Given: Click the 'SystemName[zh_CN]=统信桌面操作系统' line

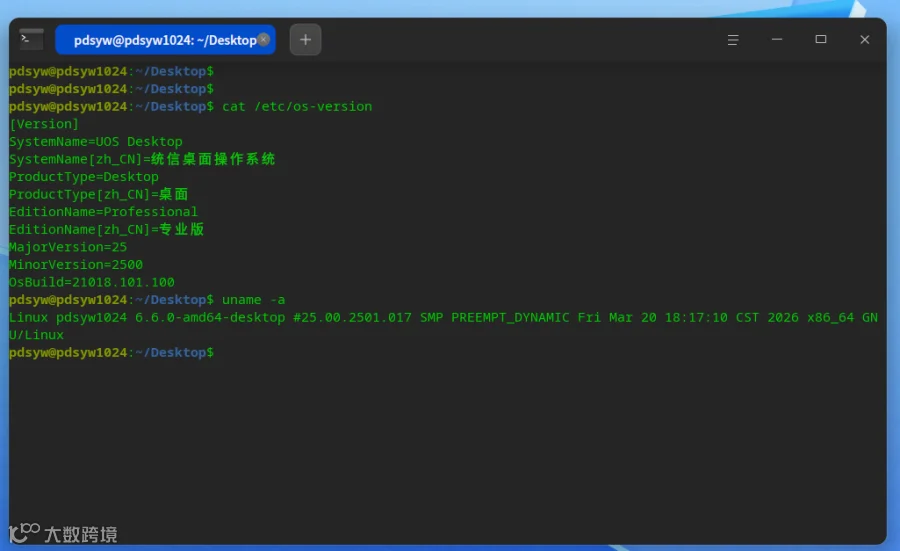Looking at the screenshot, I should (x=142, y=159).
